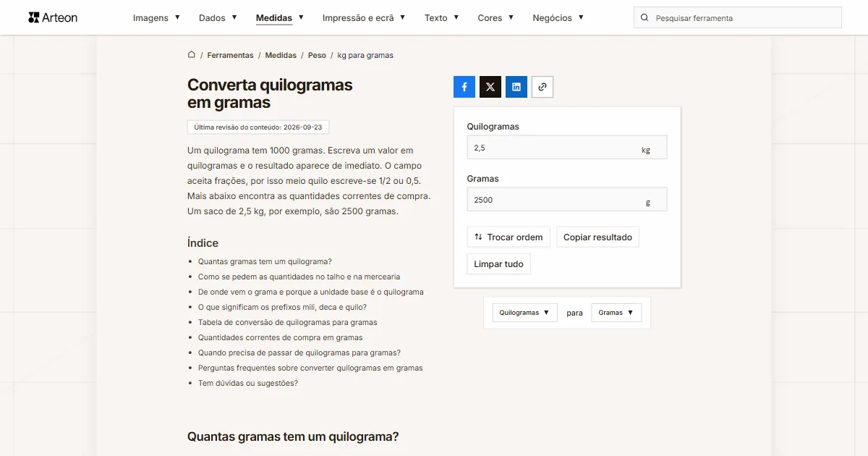Share the page on LinkedIn
This screenshot has width=868, height=456.
tap(516, 87)
